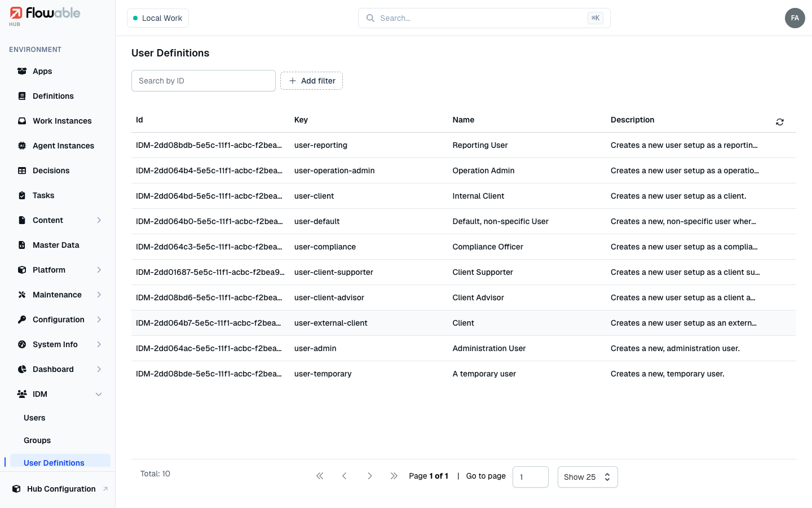Click the System Info gauge icon

point(22,344)
